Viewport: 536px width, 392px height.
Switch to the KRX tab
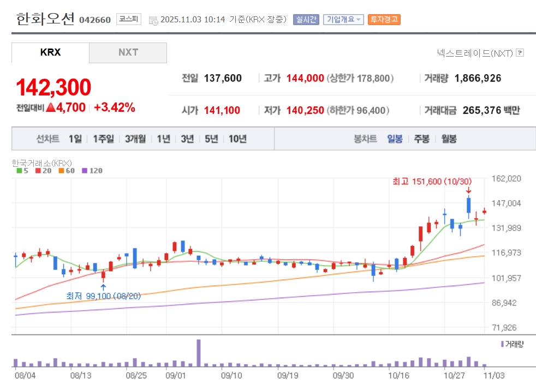[50, 52]
